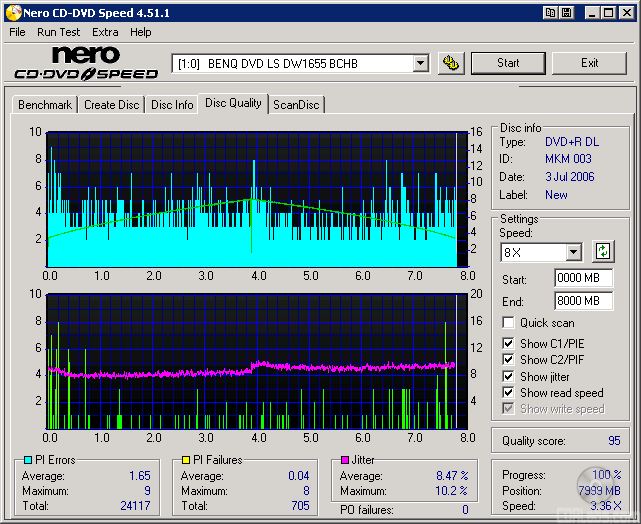Click the green refresh speed icon
Screen dimensions: 641x524
click(x=603, y=252)
